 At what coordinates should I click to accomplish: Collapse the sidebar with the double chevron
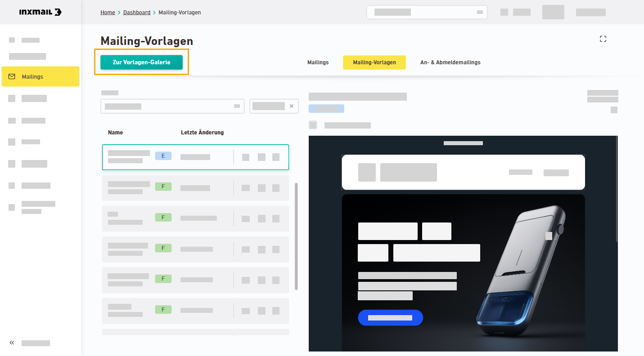point(12,343)
